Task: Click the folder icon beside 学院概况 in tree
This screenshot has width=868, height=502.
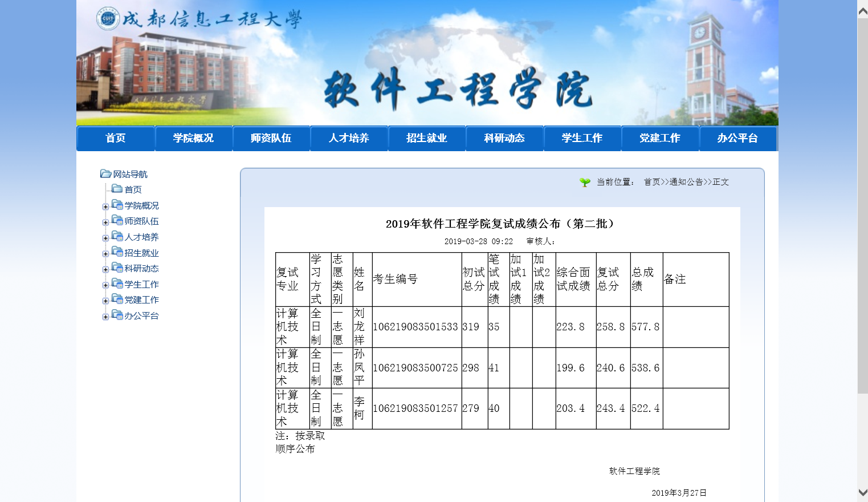Action: (x=117, y=205)
